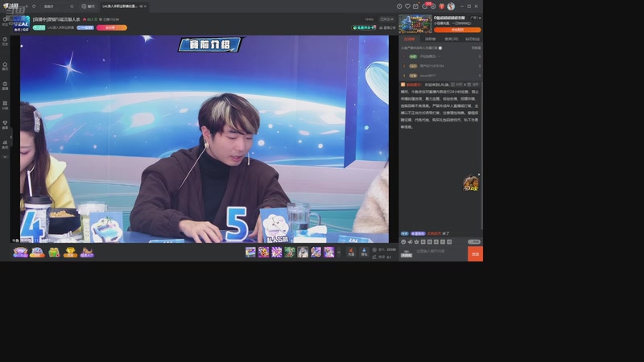
Task: Click the second activity icon bottom-left
Action: pos(37,252)
